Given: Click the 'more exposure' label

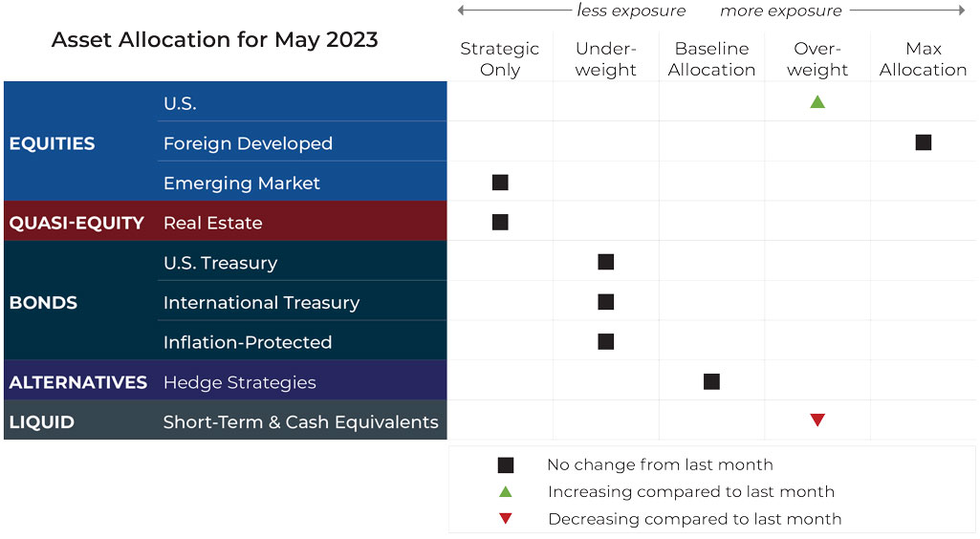Looking at the screenshot, I should [780, 11].
